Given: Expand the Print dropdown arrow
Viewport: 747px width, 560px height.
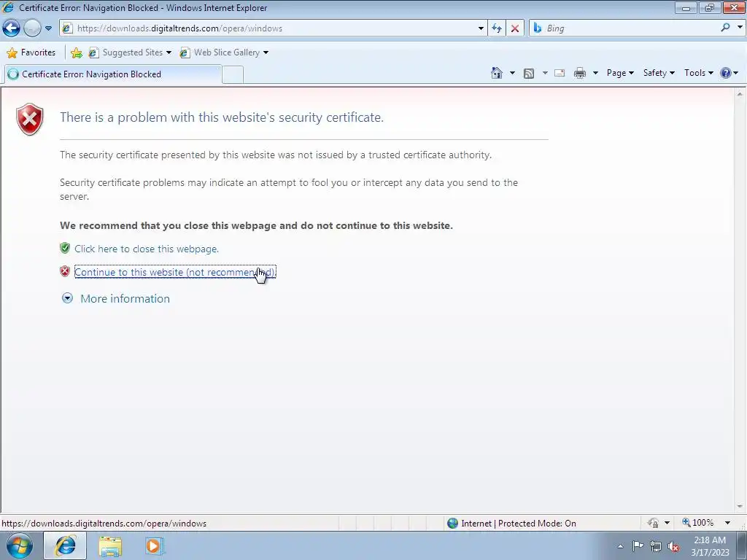Looking at the screenshot, I should tap(595, 73).
